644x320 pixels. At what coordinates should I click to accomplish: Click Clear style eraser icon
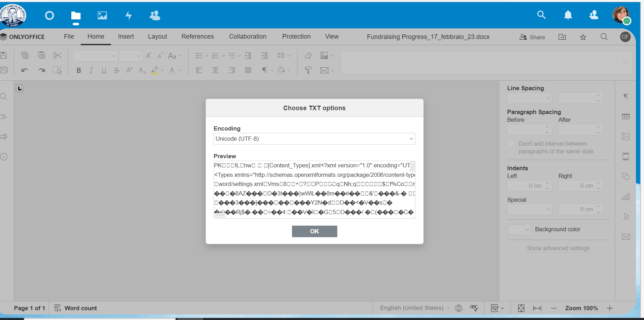[308, 55]
